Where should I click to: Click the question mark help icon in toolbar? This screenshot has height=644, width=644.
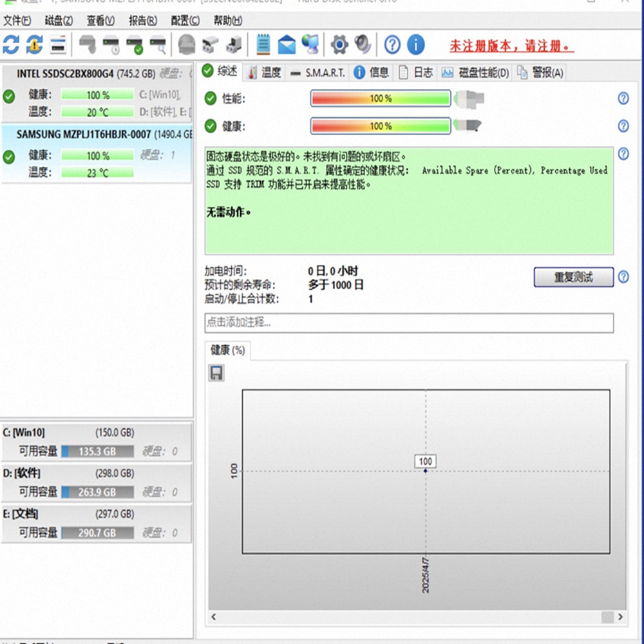click(x=392, y=44)
